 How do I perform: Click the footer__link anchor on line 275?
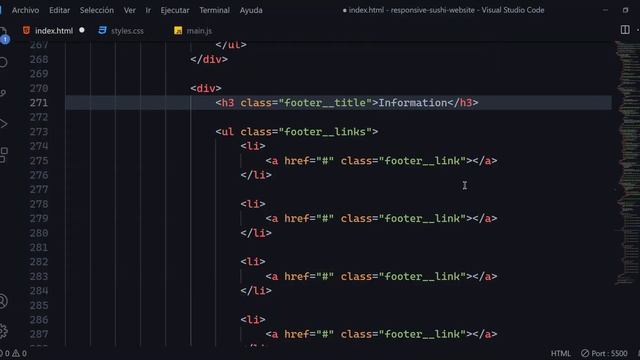381,161
